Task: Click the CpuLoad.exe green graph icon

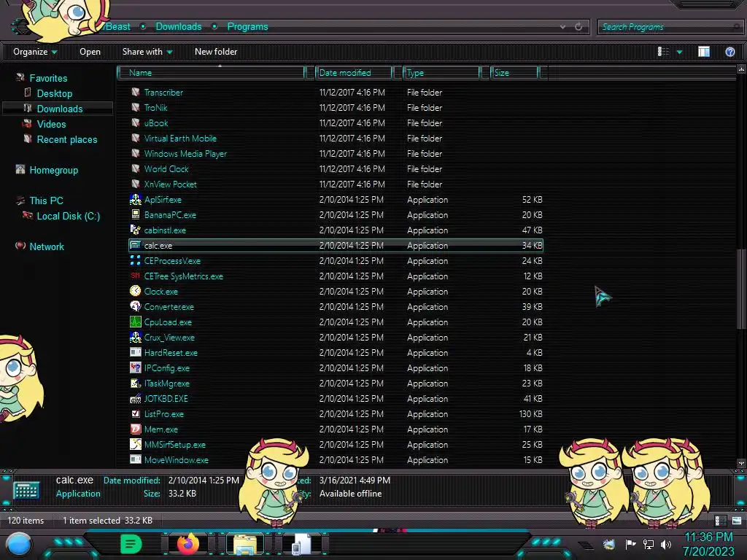Action: [135, 322]
